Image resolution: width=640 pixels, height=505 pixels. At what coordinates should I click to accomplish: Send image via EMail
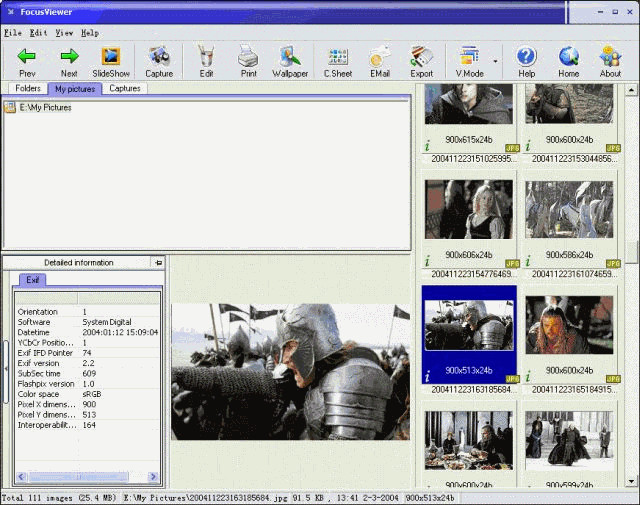click(x=380, y=62)
